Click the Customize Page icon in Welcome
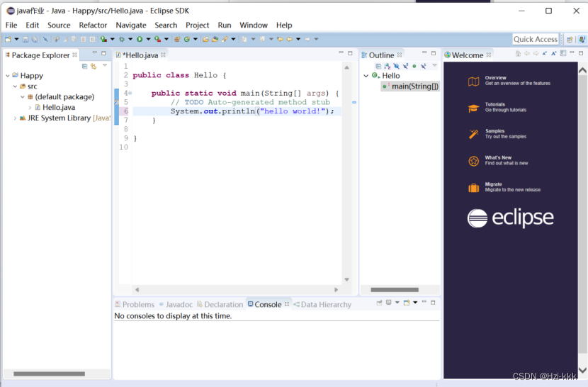 point(563,53)
